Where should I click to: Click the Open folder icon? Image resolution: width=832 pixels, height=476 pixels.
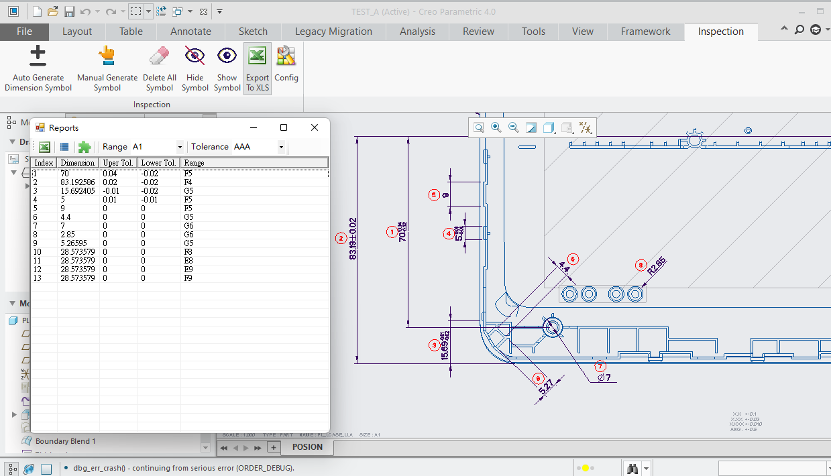tap(53, 11)
